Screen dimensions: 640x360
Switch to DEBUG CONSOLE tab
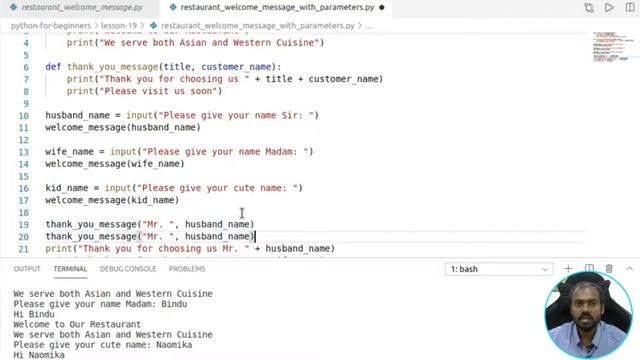click(x=128, y=269)
